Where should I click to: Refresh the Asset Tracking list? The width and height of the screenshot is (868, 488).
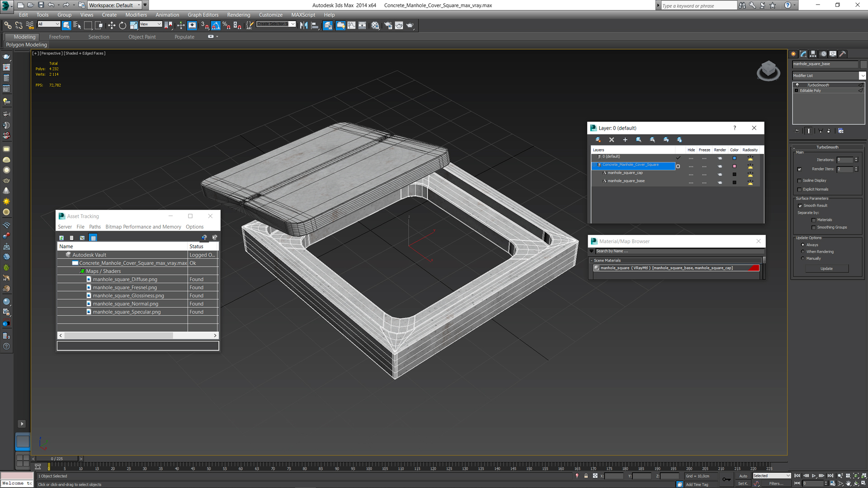(61, 238)
